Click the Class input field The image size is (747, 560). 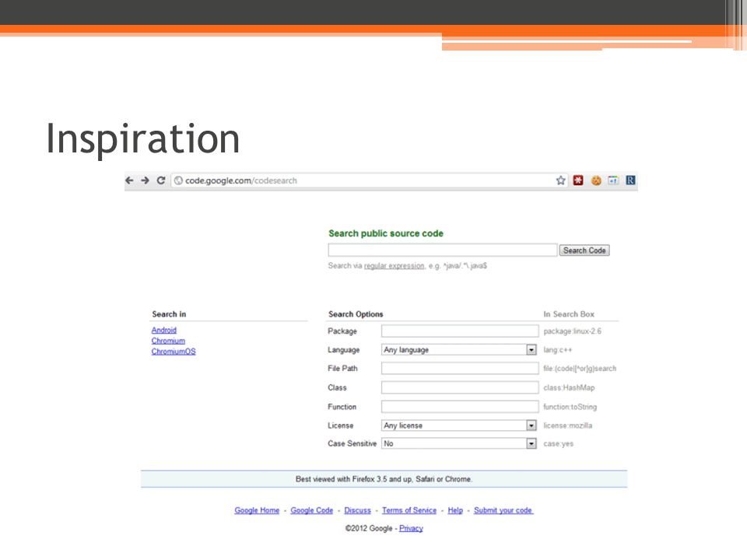(x=460, y=387)
